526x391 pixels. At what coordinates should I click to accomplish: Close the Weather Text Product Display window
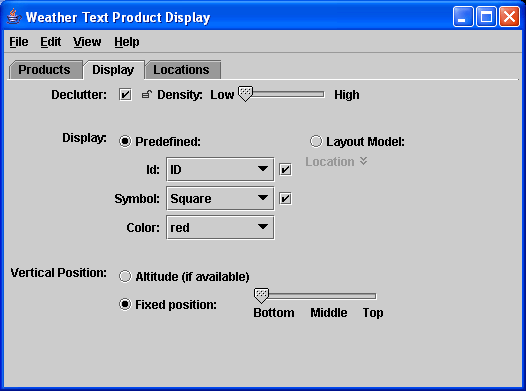click(509, 17)
